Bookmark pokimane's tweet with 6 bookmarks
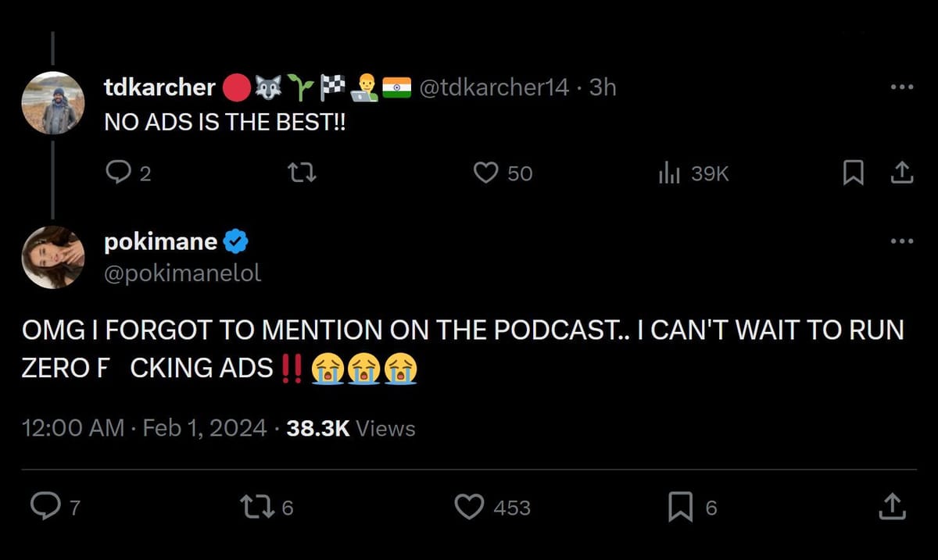This screenshot has height=560, width=938. tap(681, 507)
